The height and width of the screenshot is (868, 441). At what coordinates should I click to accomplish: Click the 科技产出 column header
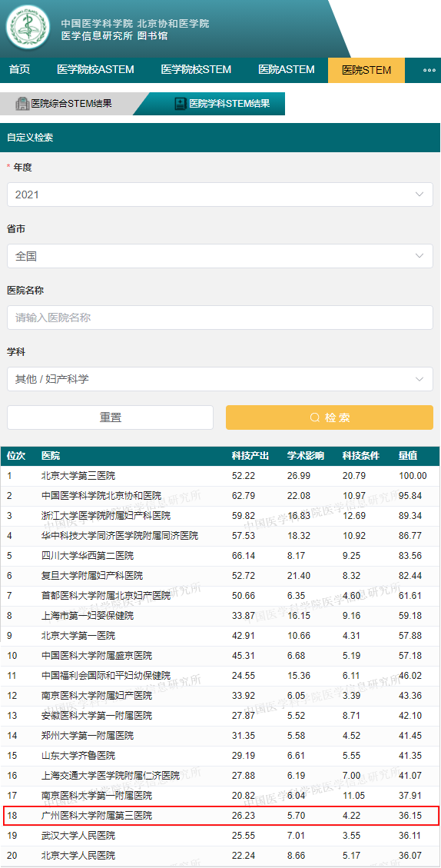pos(250,456)
